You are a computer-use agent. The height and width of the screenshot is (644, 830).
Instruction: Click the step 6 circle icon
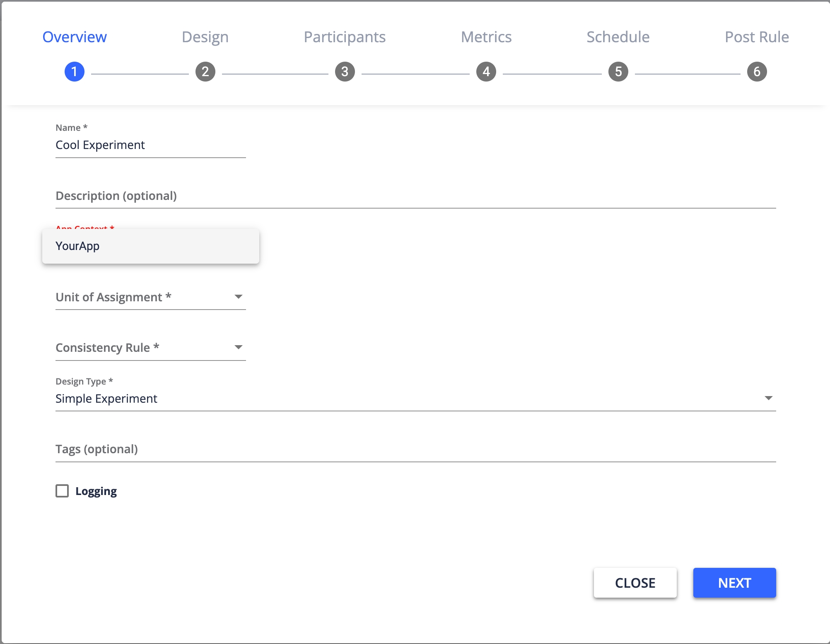[757, 72]
